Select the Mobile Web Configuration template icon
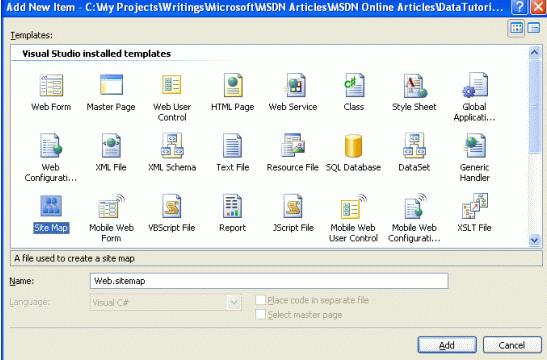This screenshot has height=360, width=547. 415,206
